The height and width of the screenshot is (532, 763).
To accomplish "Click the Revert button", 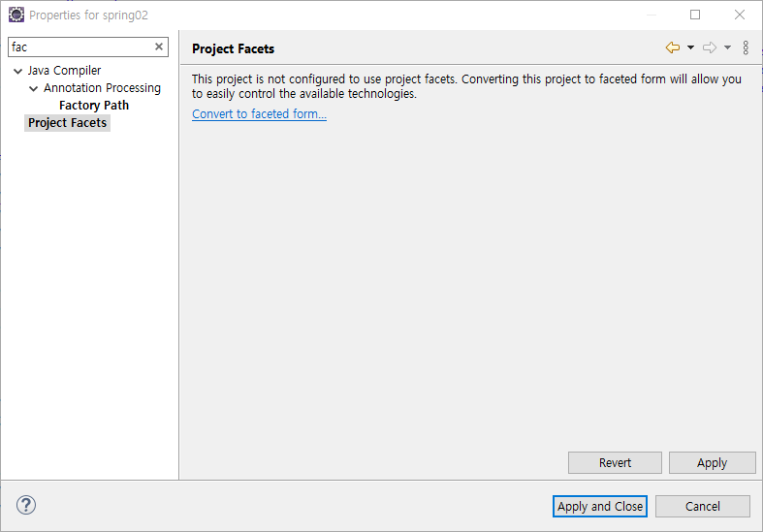I will coord(615,462).
